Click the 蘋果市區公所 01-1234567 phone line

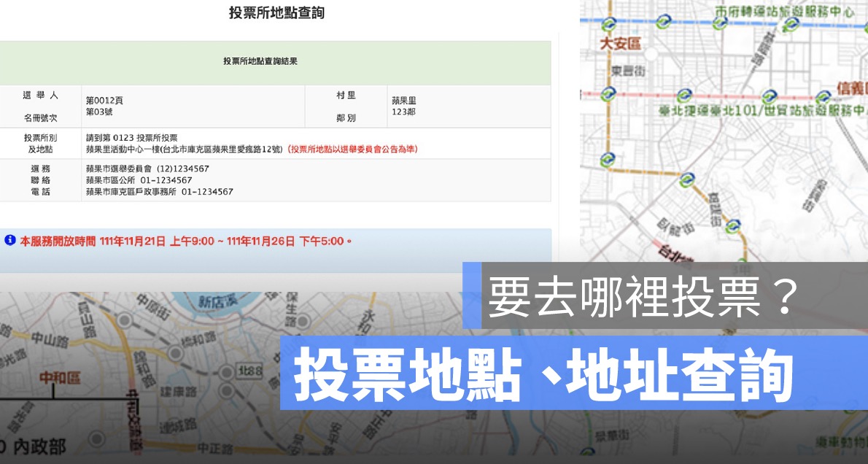pyautogui.click(x=139, y=180)
